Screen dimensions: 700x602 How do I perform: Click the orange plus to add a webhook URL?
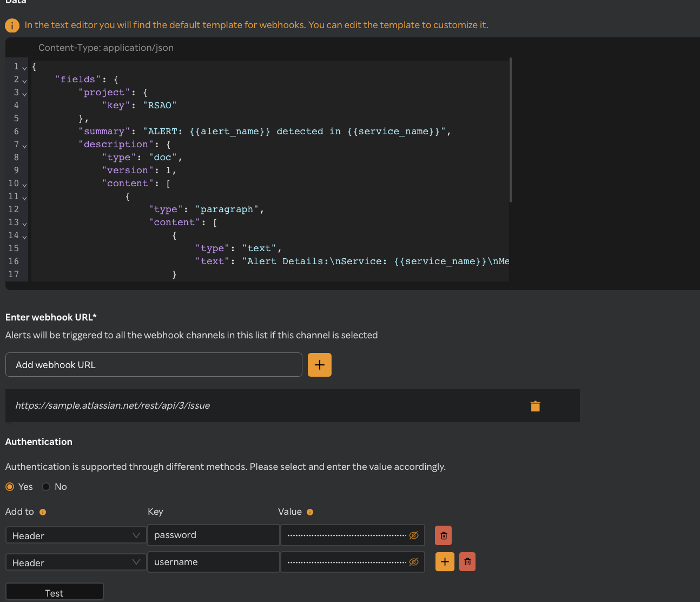319,364
